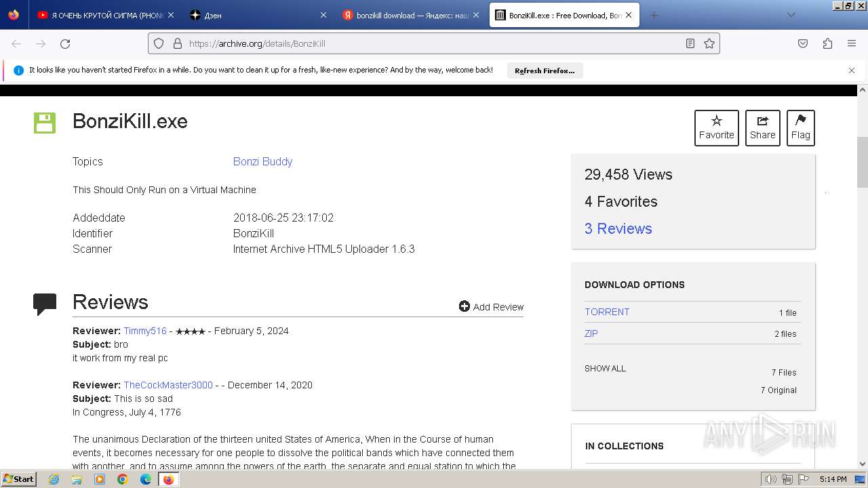Open the Bonzi Buddy topic link
Image resolution: width=868 pixels, height=488 pixels.
[262, 161]
